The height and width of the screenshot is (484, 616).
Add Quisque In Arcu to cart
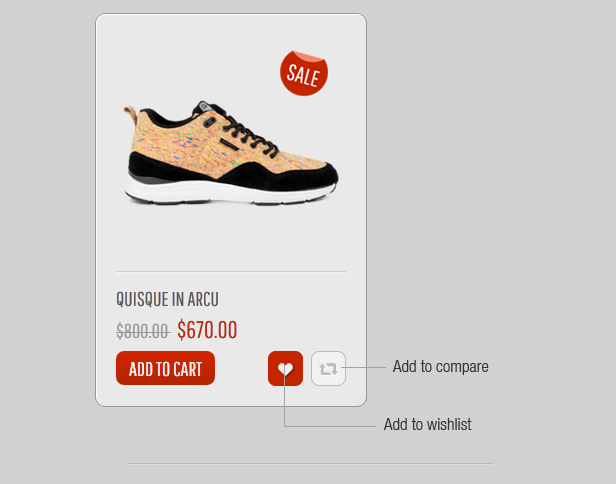tap(165, 368)
